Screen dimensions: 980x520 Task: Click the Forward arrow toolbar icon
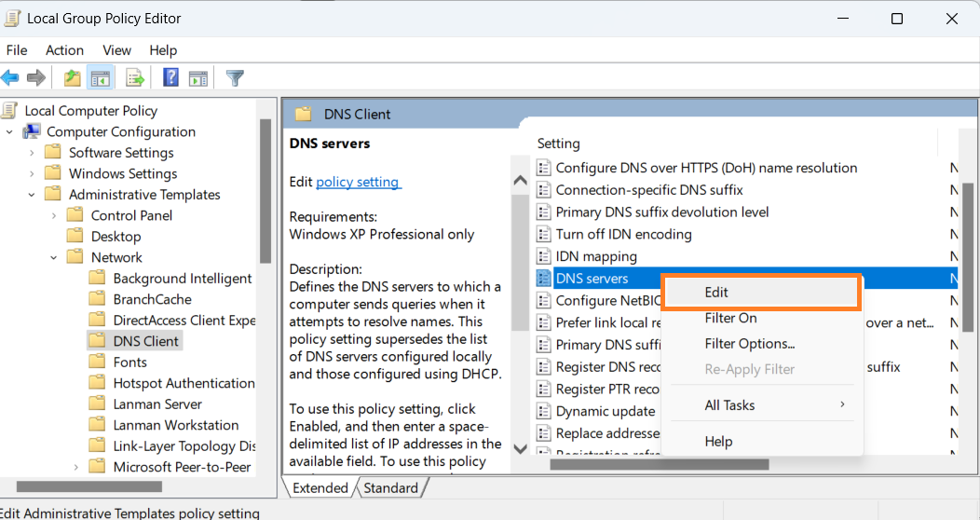coord(36,77)
